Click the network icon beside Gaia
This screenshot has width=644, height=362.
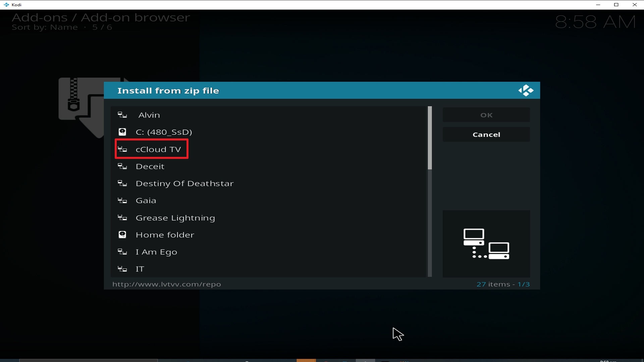pos(122,200)
